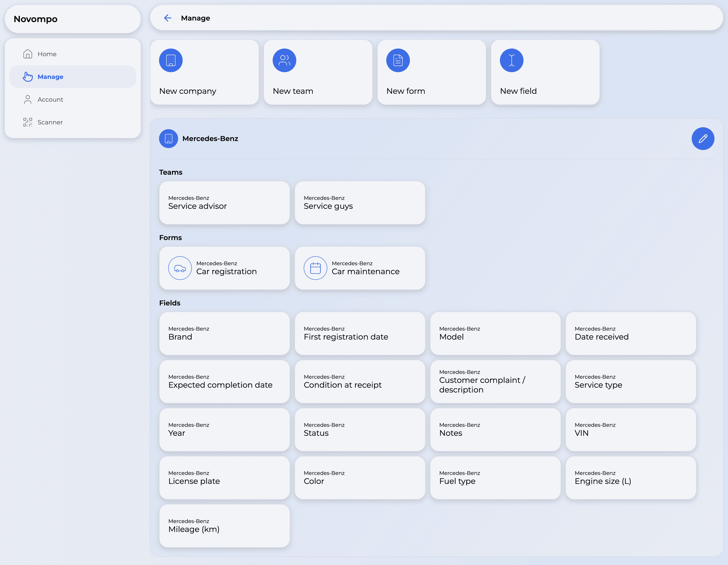This screenshot has width=728, height=565.
Task: Open the License plate field card
Action: 225,478
